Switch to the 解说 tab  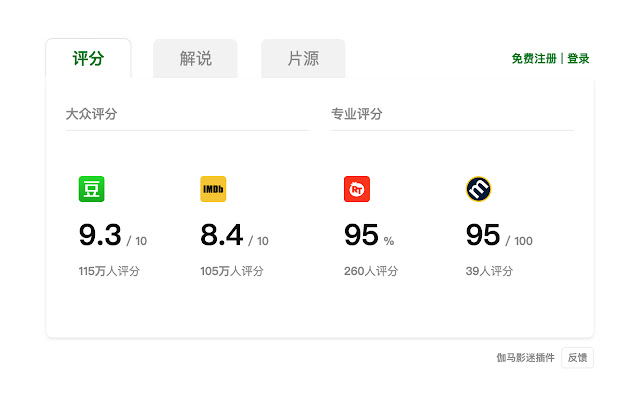(x=196, y=58)
